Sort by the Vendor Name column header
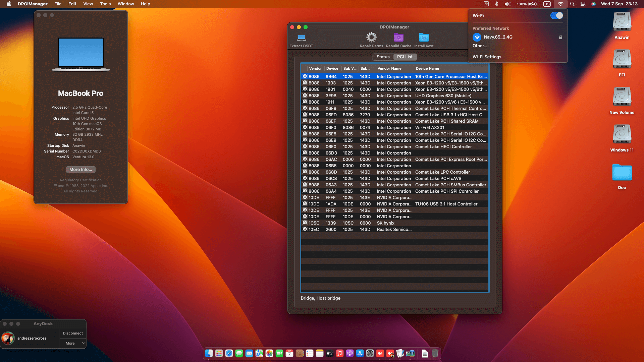This screenshot has width=644, height=362. (394, 68)
